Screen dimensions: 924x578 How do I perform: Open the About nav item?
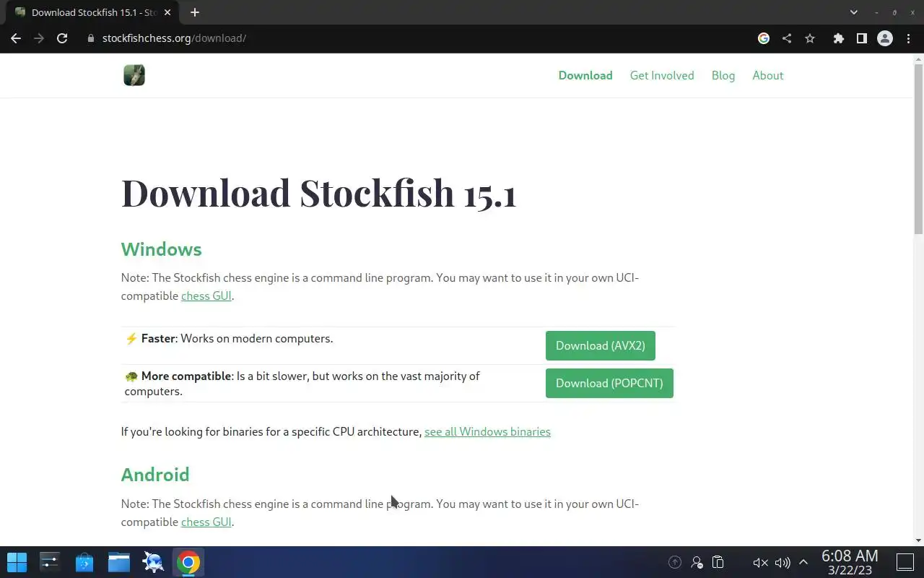click(768, 75)
